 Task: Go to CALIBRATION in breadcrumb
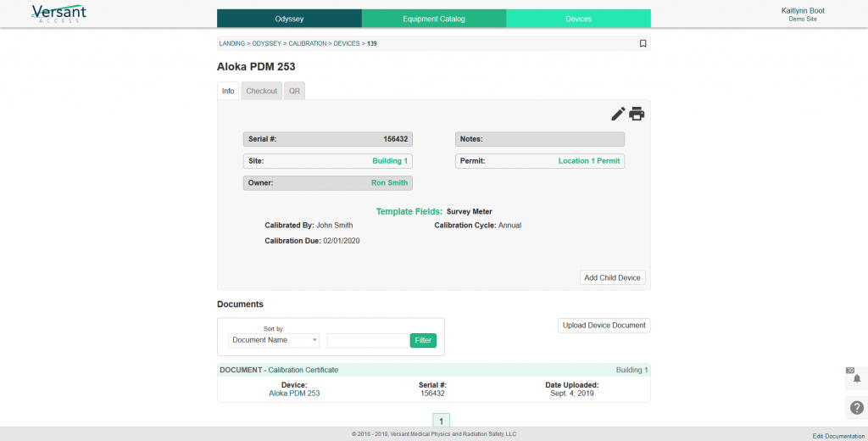click(307, 43)
